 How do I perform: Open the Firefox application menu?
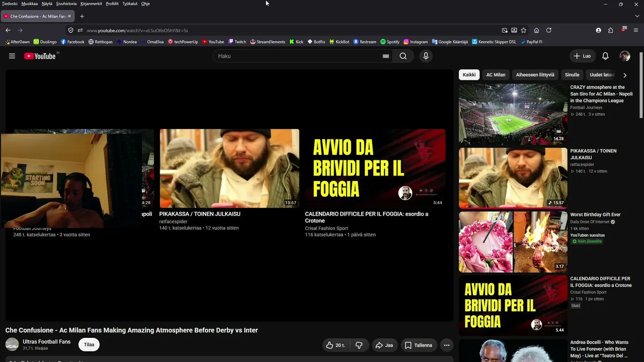pos(636,30)
